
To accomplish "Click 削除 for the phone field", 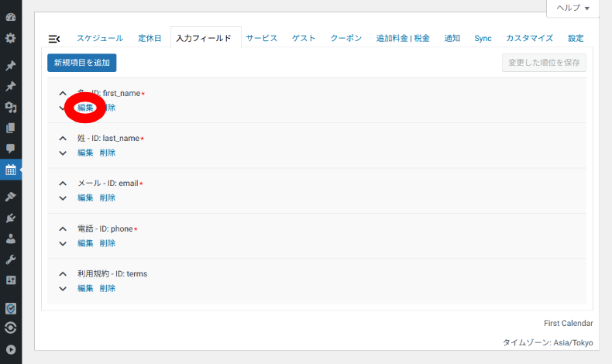I will tap(108, 243).
